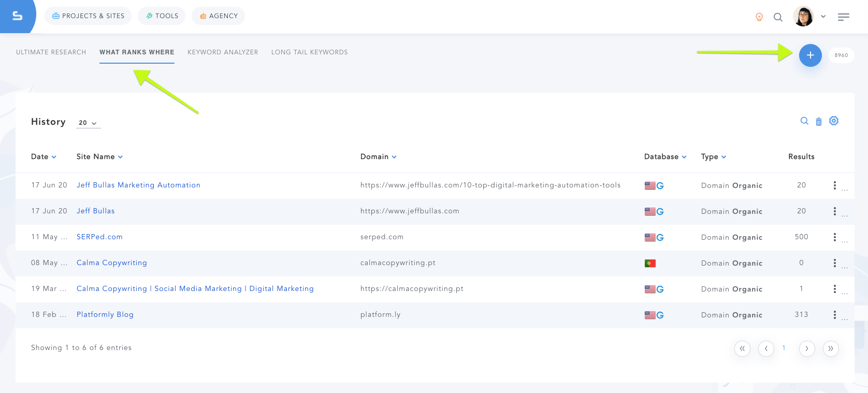
Task: Select page 1 in pagination
Action: coord(784,348)
